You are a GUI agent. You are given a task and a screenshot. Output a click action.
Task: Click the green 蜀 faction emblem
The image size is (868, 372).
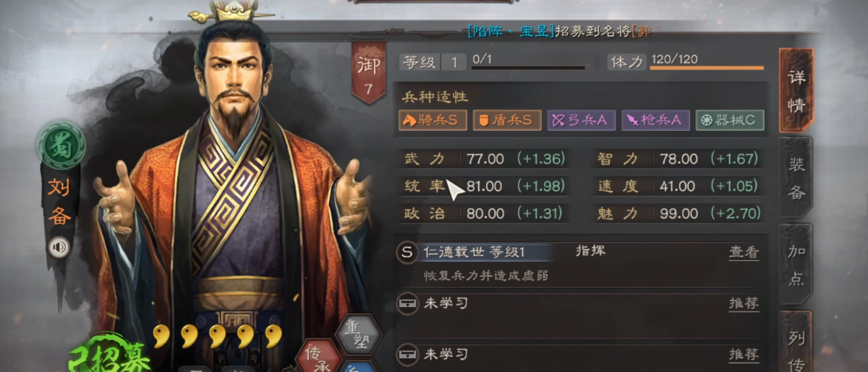click(x=61, y=146)
